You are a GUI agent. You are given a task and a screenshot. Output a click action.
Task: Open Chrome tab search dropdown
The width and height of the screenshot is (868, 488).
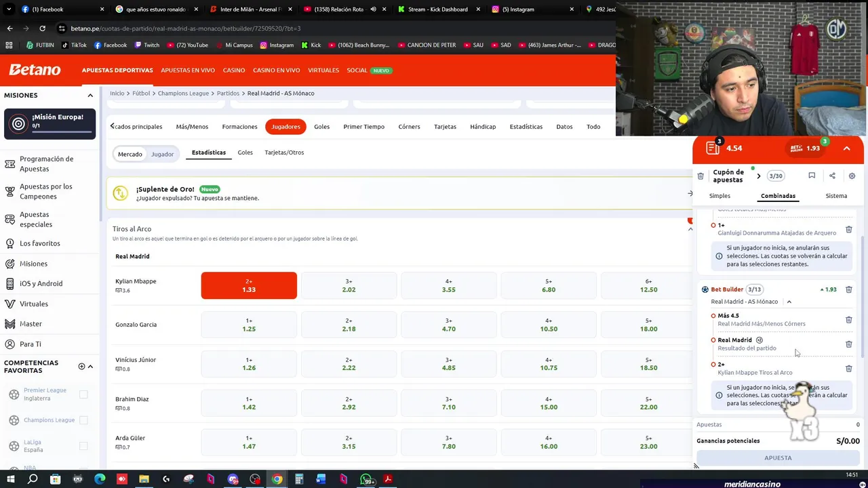tap(9, 9)
